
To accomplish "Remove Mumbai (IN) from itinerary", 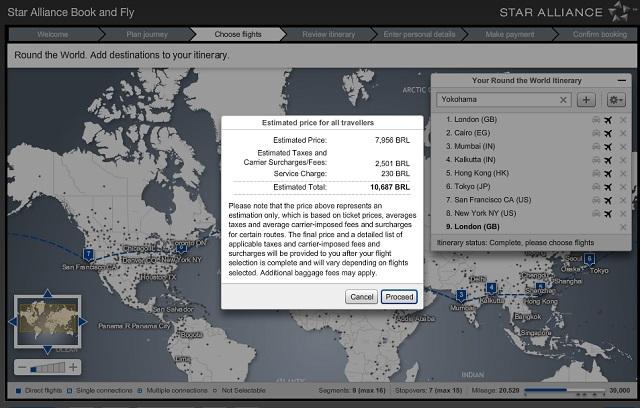I will pos(623,147).
